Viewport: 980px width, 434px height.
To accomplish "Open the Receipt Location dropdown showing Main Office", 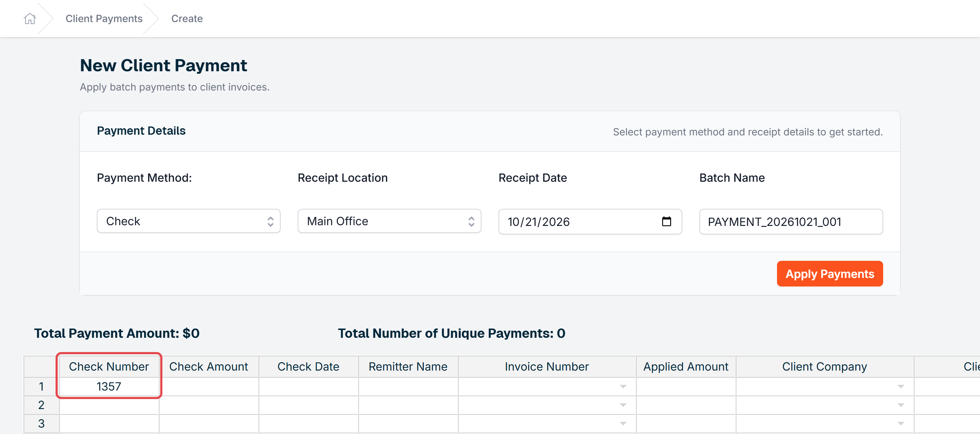I will click(x=389, y=221).
